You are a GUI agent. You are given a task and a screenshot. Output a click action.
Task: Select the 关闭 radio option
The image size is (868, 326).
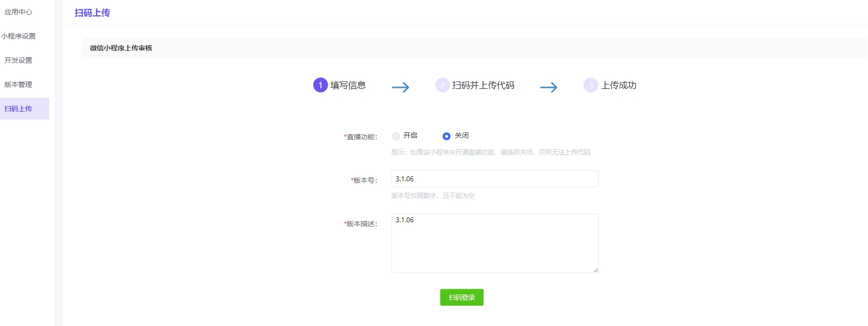click(x=447, y=136)
